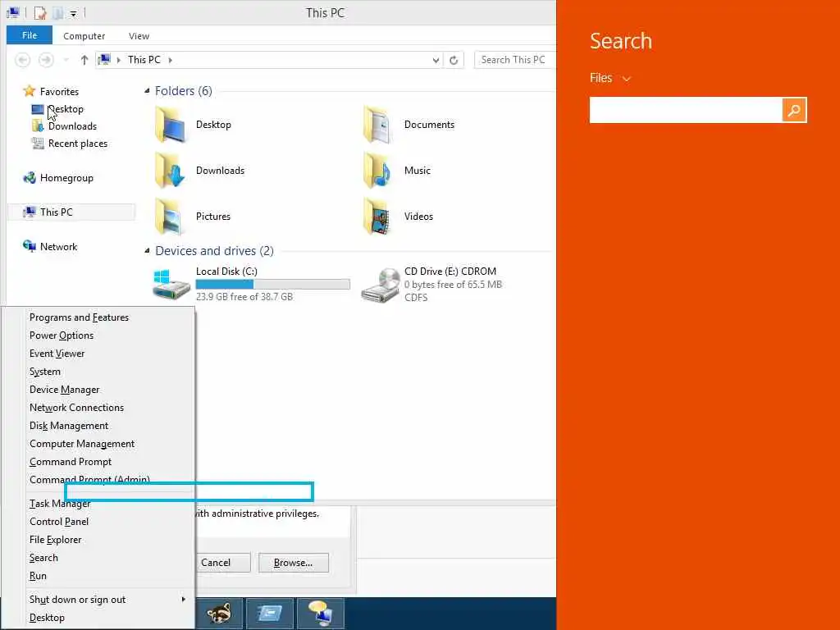Open the Music folder icon
The width and height of the screenshot is (840, 630).
click(x=379, y=171)
